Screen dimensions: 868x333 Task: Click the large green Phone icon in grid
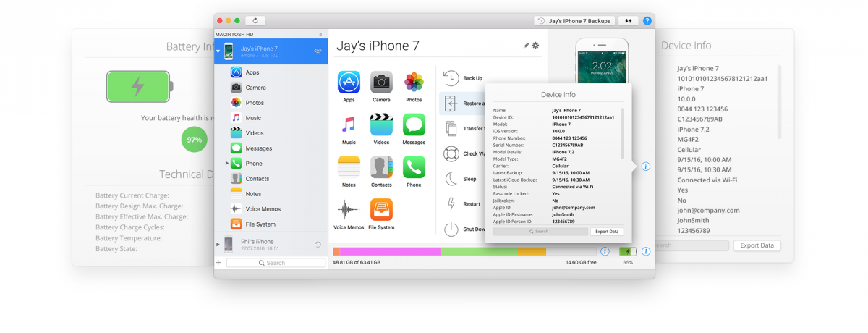(414, 167)
